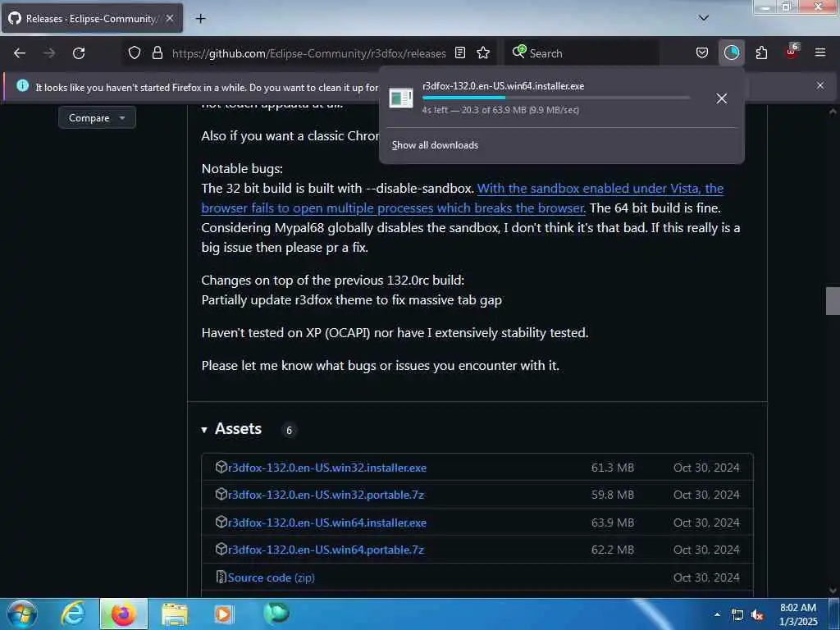The width and height of the screenshot is (840, 630).
Task: Open the Windows Start menu orb
Action: click(x=22, y=614)
